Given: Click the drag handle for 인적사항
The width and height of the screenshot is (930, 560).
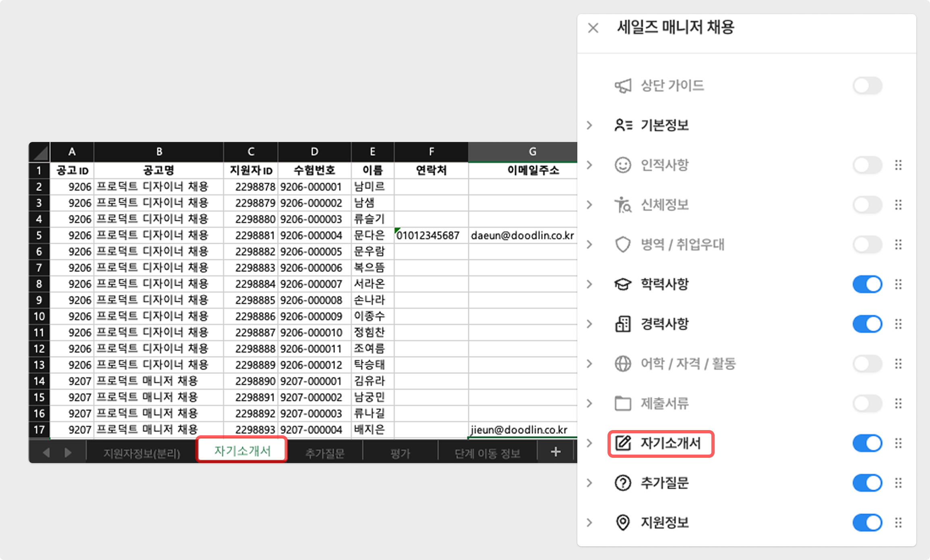Looking at the screenshot, I should [x=898, y=165].
